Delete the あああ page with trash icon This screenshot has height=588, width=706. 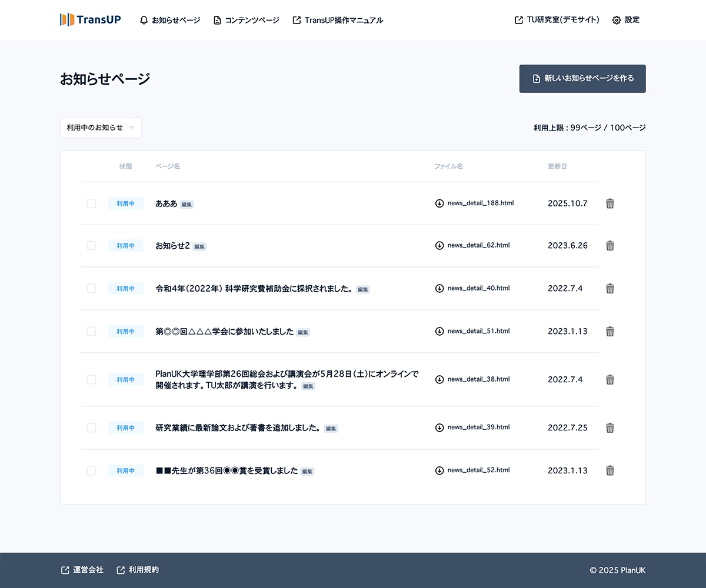pos(610,203)
